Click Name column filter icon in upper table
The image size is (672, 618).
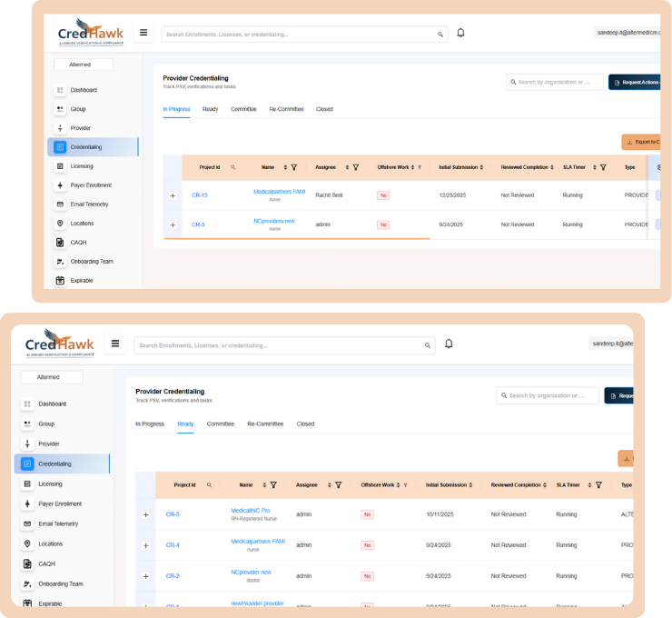pos(294,167)
